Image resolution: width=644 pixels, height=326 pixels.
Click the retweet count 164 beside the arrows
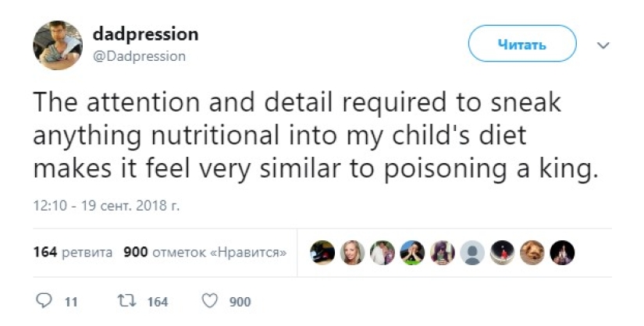pos(157,303)
